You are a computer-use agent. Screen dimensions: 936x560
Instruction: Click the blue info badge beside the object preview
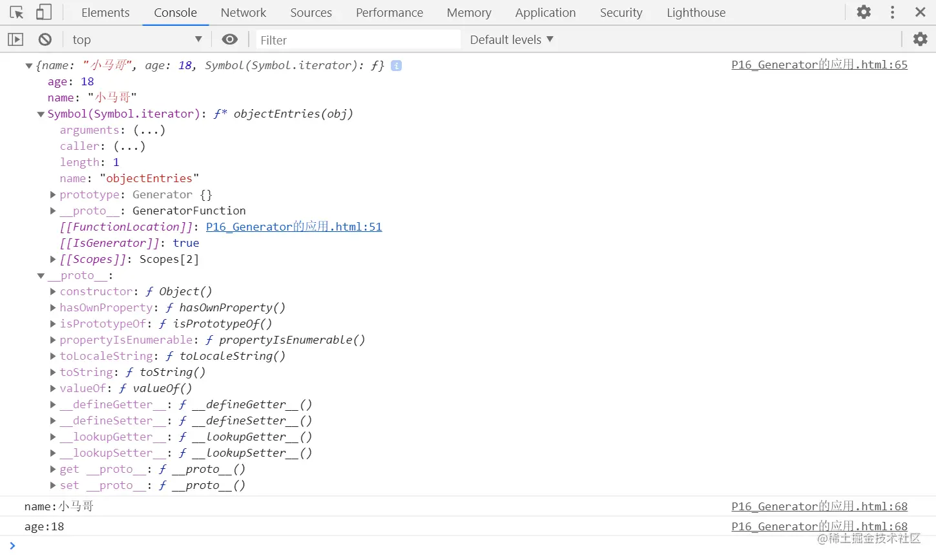(x=397, y=65)
